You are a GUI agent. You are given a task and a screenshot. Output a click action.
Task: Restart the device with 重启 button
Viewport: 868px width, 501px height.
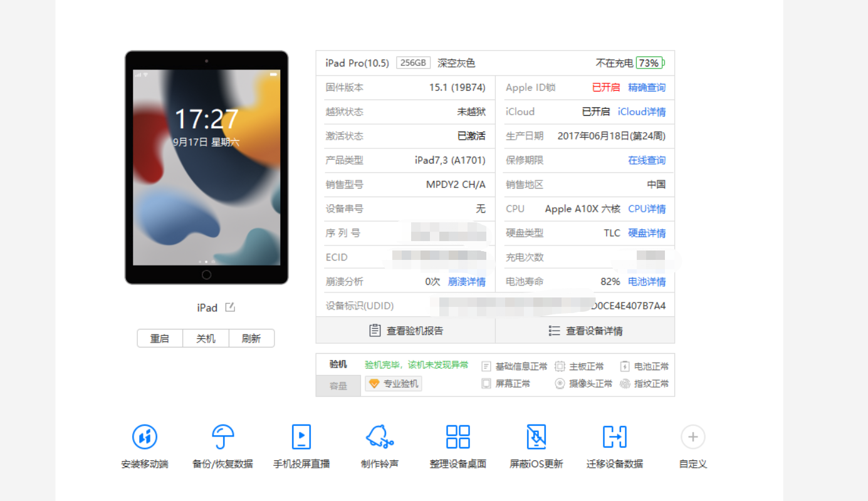point(160,338)
